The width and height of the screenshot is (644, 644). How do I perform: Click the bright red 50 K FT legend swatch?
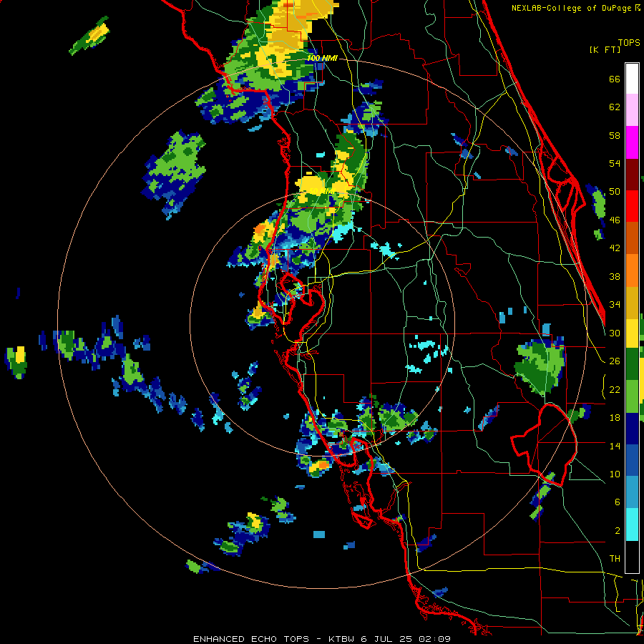pyautogui.click(x=632, y=206)
